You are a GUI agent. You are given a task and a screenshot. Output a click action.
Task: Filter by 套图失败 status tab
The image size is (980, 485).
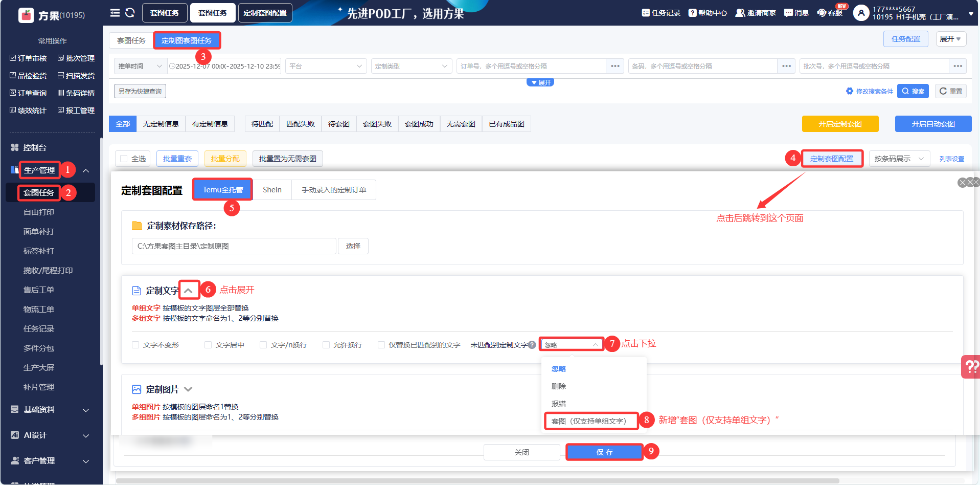377,124
